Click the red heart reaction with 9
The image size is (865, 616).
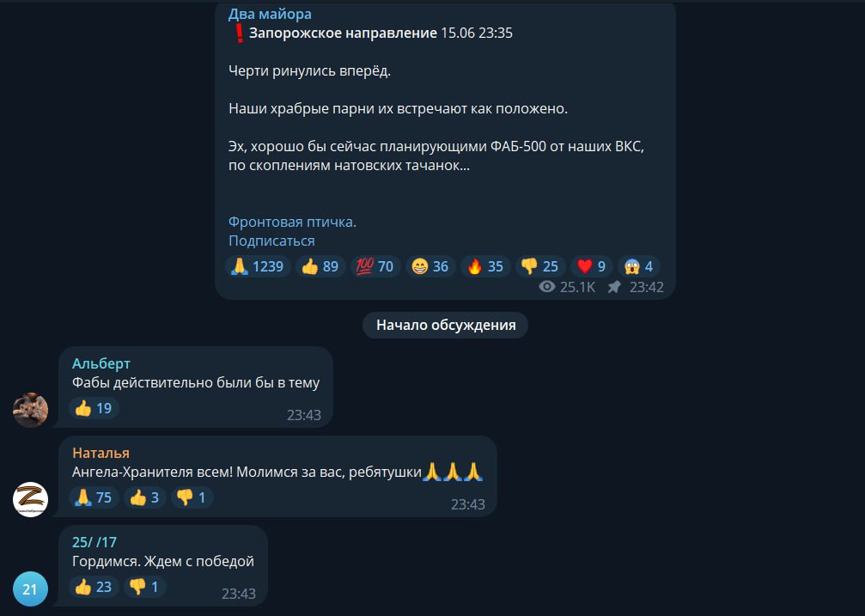pos(591,266)
